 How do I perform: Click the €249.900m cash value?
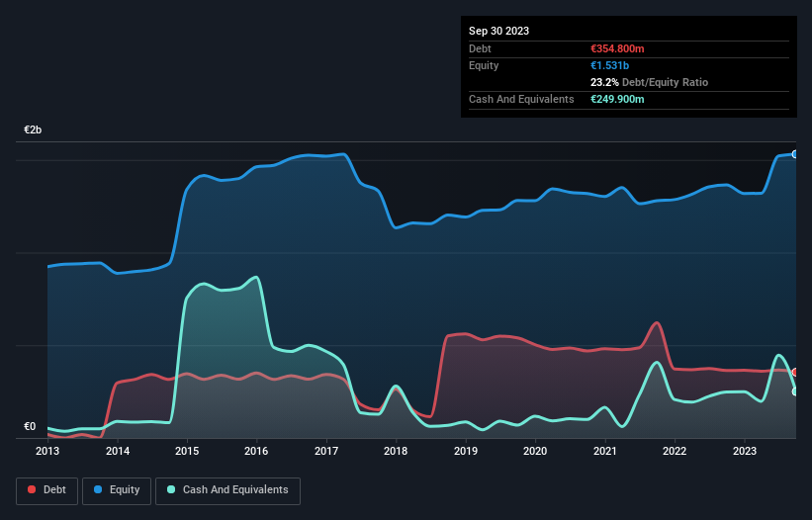(x=617, y=99)
